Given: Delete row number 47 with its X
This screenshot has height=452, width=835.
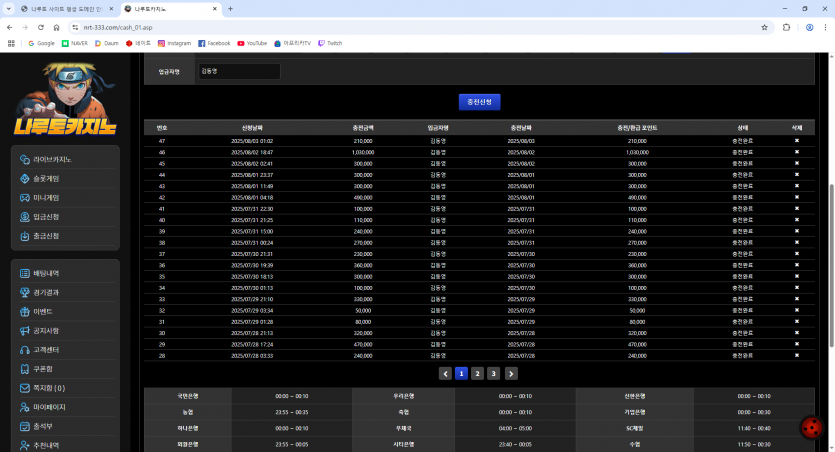Looking at the screenshot, I should (797, 141).
